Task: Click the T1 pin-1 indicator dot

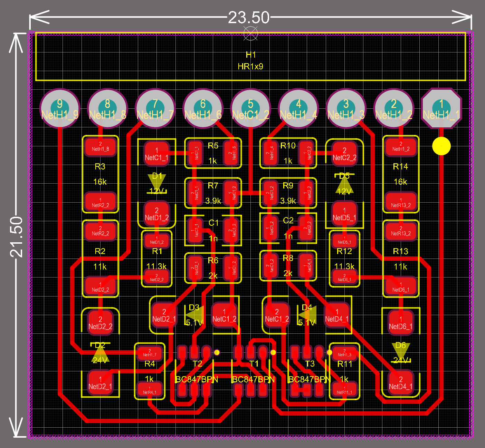Action: coord(273,352)
